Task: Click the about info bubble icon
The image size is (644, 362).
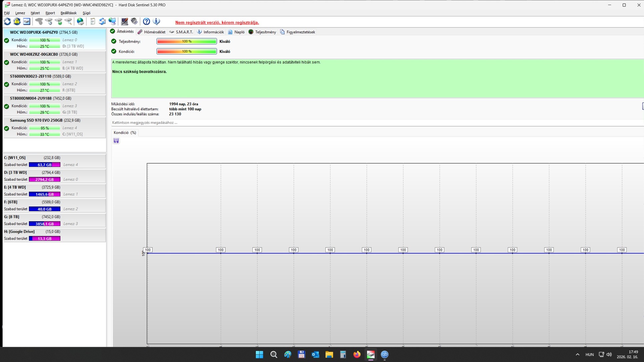Action: click(156, 22)
